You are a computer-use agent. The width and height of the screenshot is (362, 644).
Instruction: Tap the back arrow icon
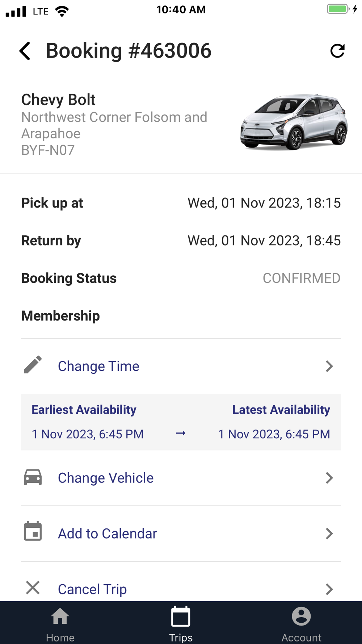[x=25, y=51]
